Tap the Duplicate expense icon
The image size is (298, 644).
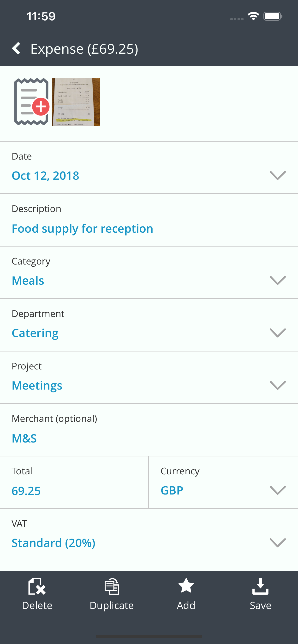112,586
